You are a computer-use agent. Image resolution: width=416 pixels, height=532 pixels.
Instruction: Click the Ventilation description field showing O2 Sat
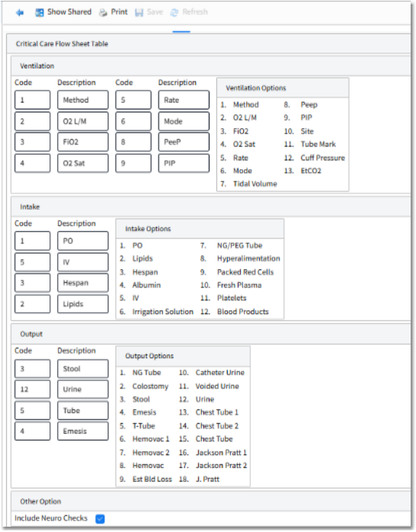(x=83, y=163)
